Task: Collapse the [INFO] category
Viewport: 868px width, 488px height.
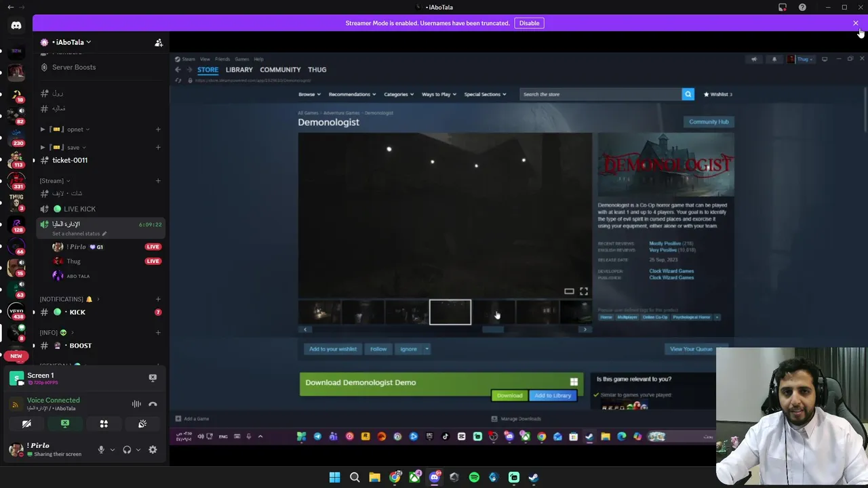Action: click(x=57, y=333)
